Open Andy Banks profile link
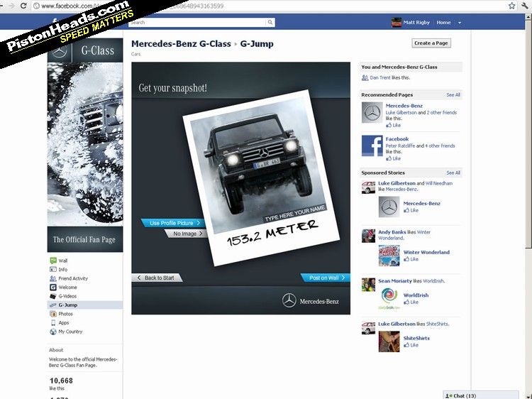Screen dimensions: 532x399 pos(392,232)
